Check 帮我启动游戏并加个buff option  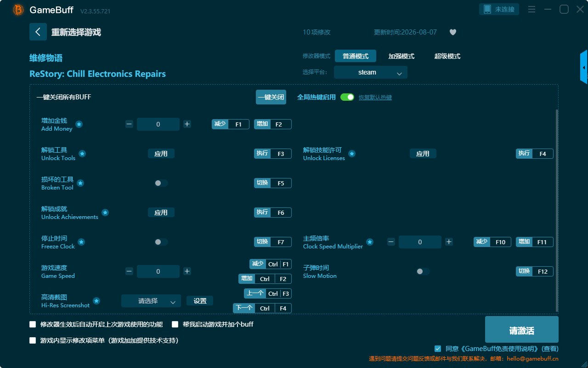click(x=175, y=324)
